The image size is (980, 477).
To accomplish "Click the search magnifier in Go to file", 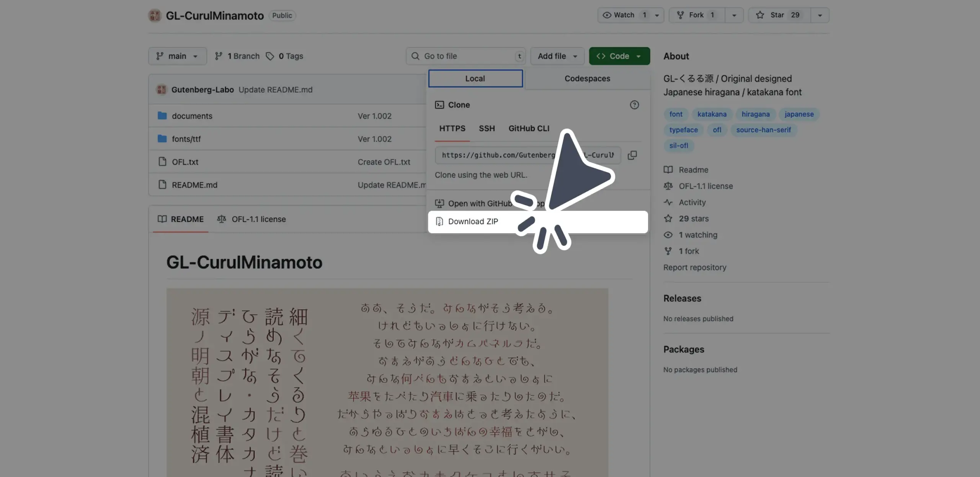I will (415, 56).
